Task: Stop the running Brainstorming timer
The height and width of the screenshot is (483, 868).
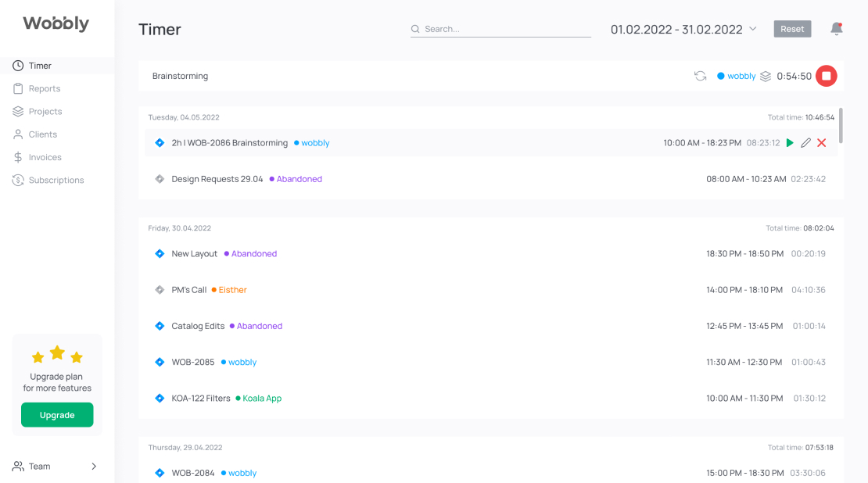Action: 826,76
